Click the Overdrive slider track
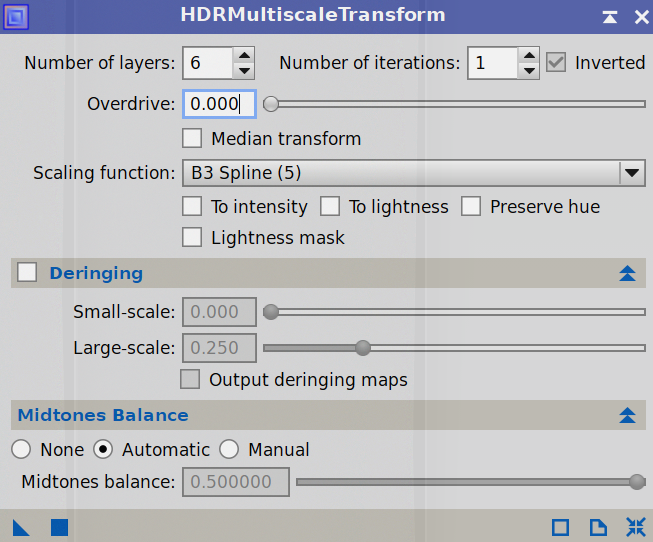Screen dimensions: 653x542 coord(460,103)
